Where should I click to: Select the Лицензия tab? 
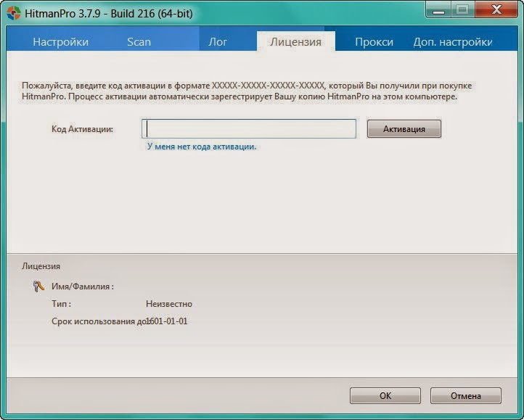pyautogui.click(x=296, y=41)
